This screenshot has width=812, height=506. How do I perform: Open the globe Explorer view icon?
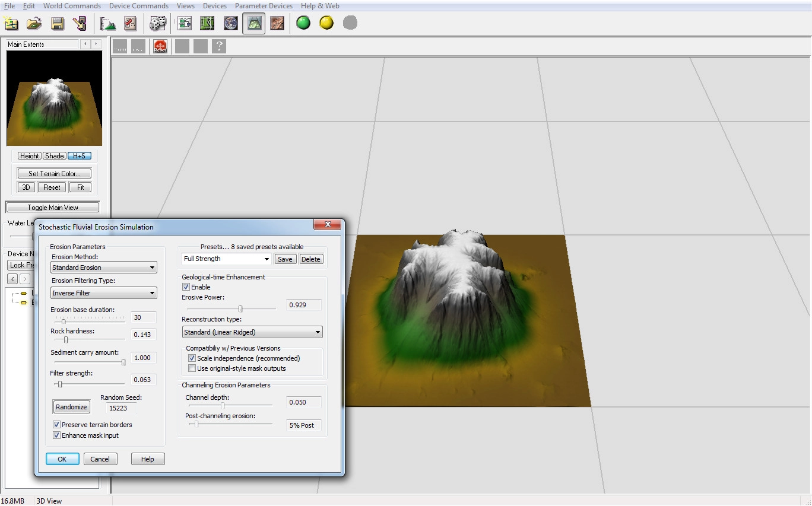pyautogui.click(x=230, y=23)
